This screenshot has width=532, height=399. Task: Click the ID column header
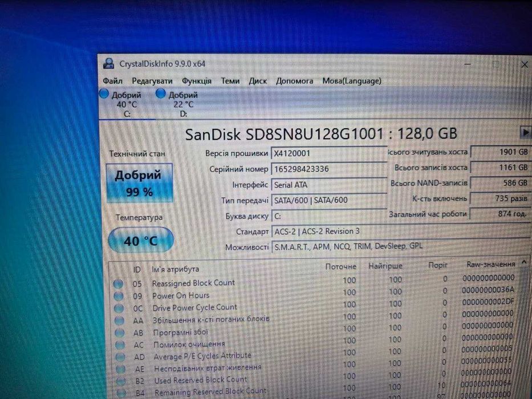pos(137,270)
